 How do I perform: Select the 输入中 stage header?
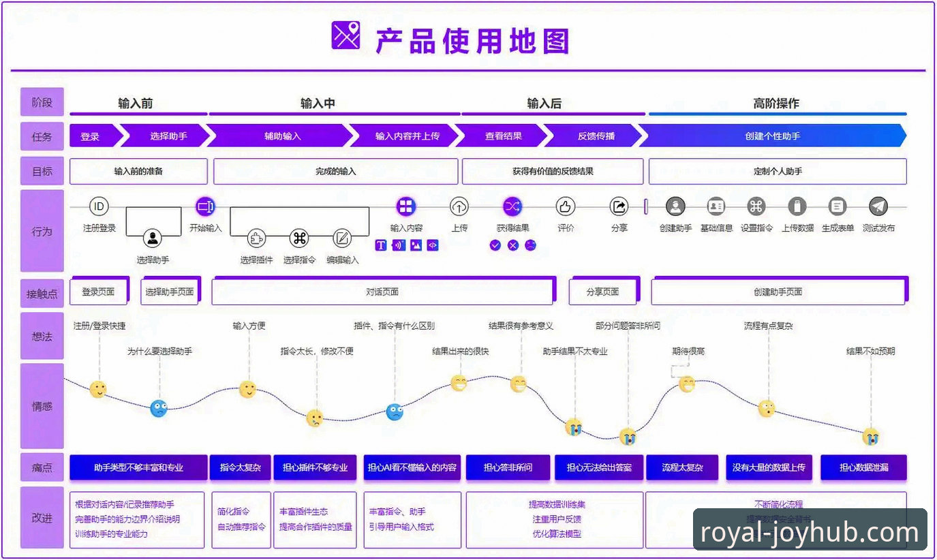point(318,104)
